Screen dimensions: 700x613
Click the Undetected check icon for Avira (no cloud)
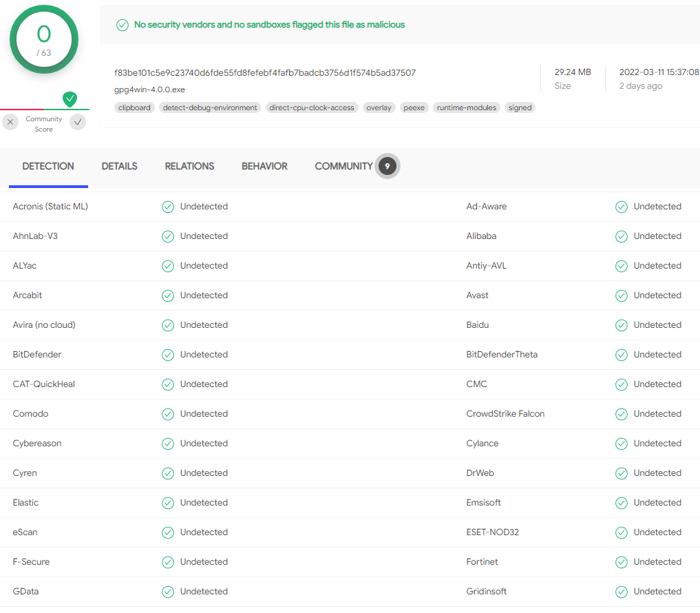168,325
